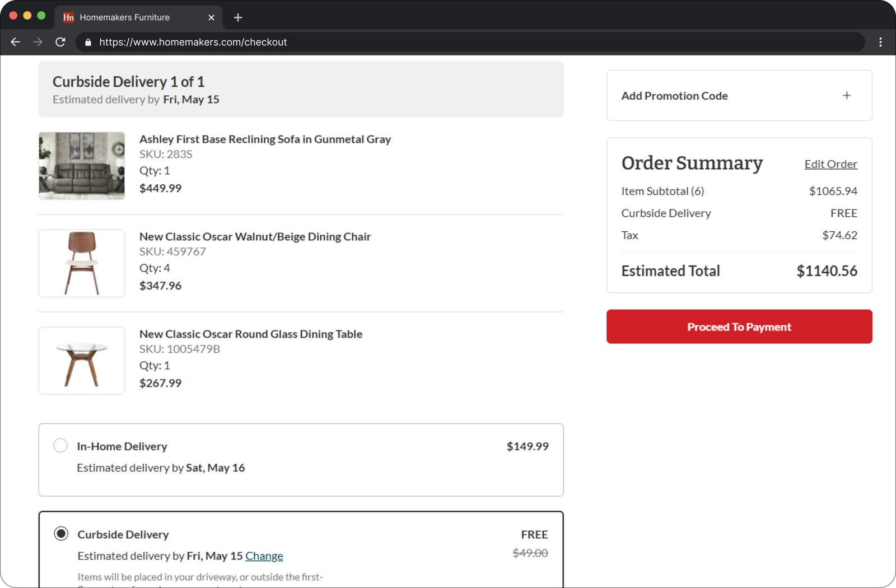Open the Edit Order link

click(x=830, y=164)
